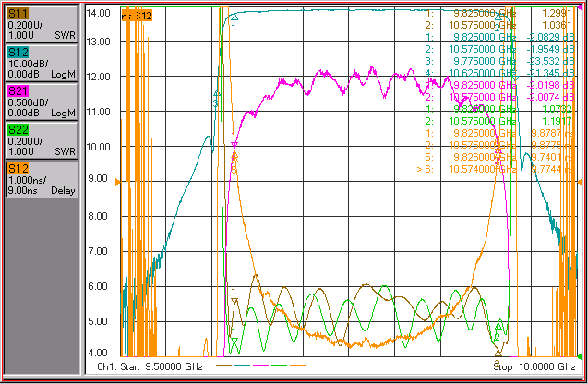Click teal marker 3 triangle on left skirt
The height and width of the screenshot is (384, 588).
(216, 93)
